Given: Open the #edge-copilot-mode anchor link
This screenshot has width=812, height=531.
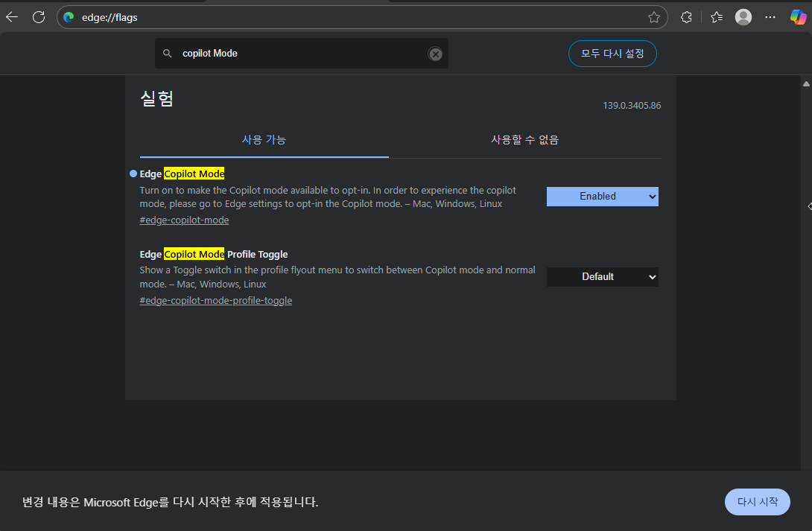Looking at the screenshot, I should [184, 220].
